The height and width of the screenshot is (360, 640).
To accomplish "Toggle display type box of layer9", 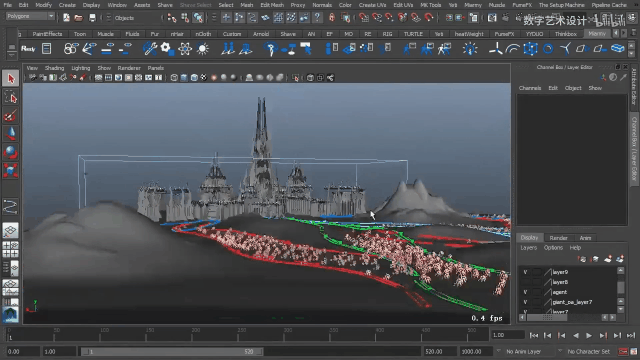I will [537, 272].
